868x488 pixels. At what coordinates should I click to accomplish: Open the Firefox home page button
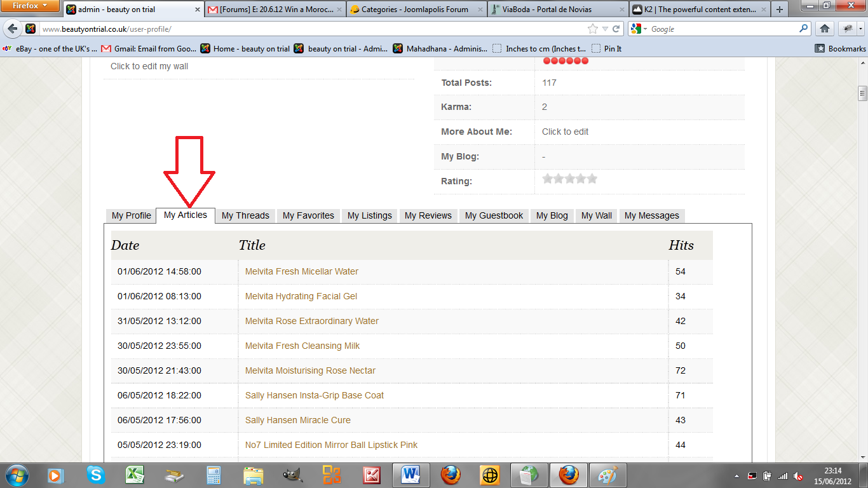[825, 29]
